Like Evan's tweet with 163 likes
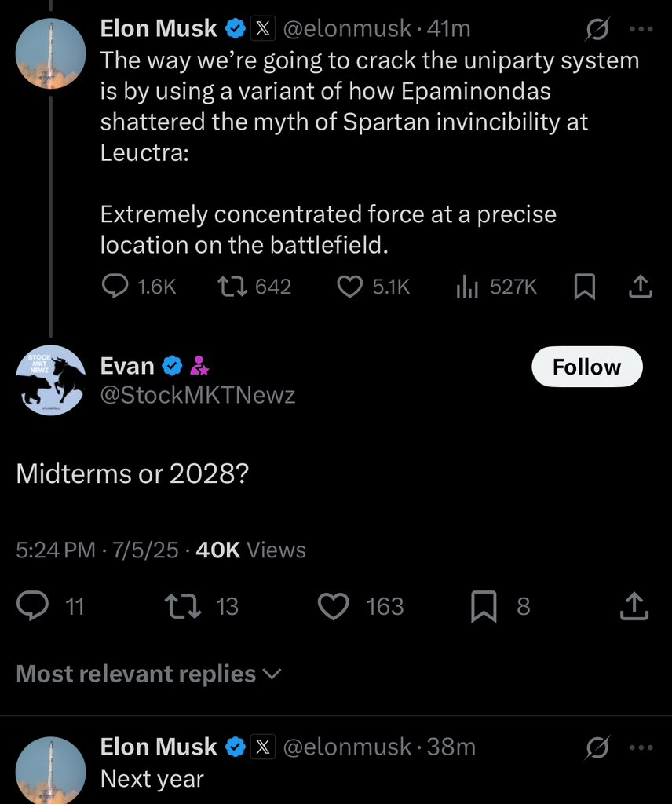Screen dimensions: 672x804 point(333,605)
